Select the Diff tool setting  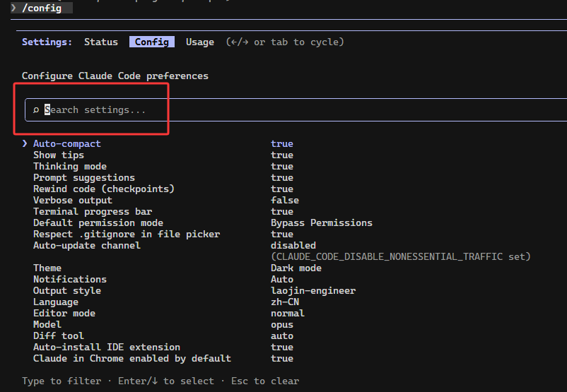(59, 335)
